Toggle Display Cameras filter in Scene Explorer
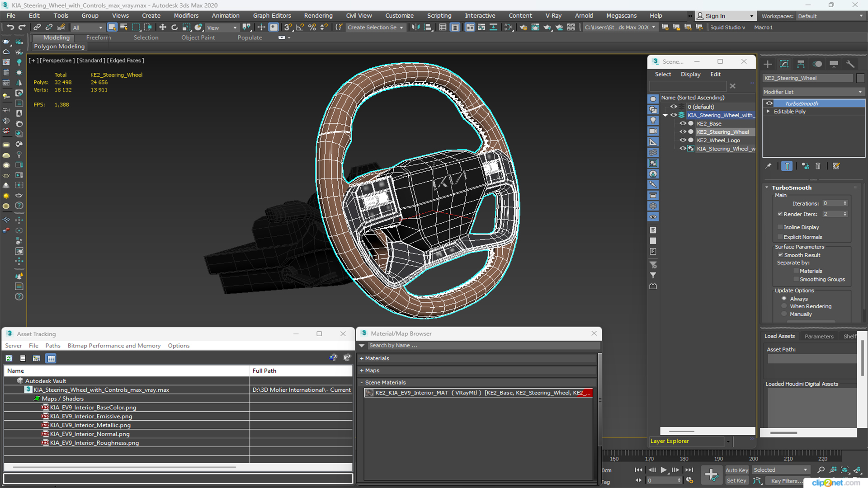868x488 pixels. [653, 131]
